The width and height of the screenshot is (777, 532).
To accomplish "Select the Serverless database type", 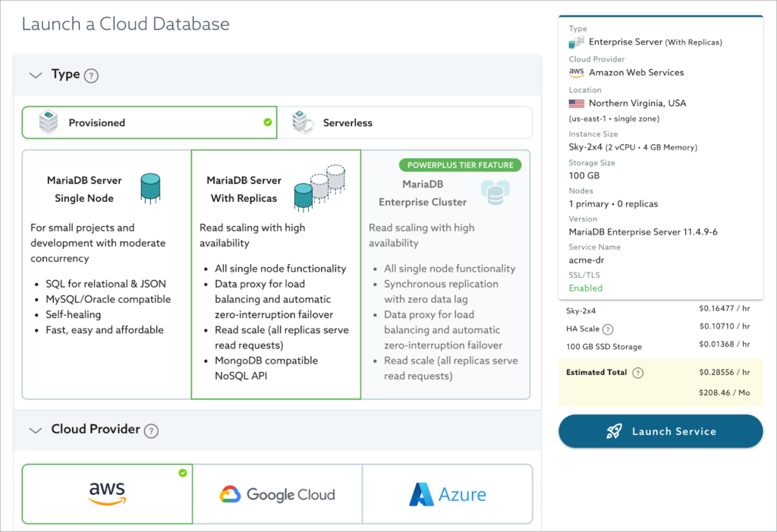I will tap(405, 122).
